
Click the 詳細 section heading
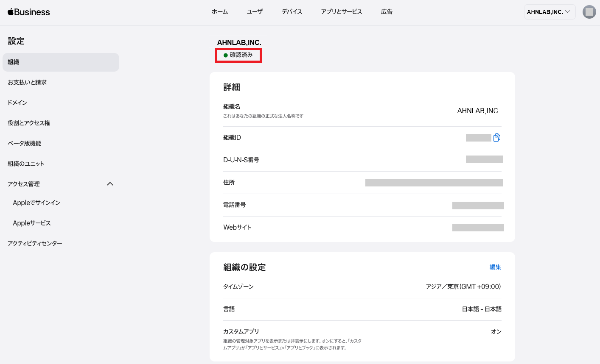[232, 87]
